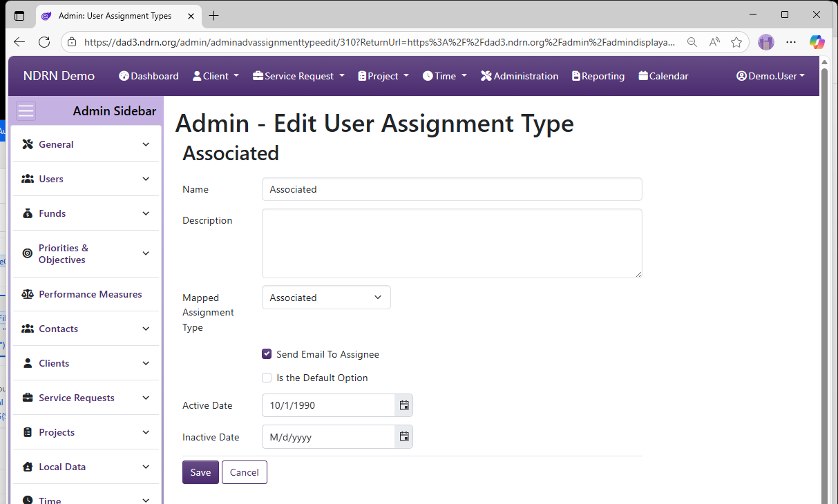
Task: Open the browser settings ellipsis menu
Action: click(791, 42)
